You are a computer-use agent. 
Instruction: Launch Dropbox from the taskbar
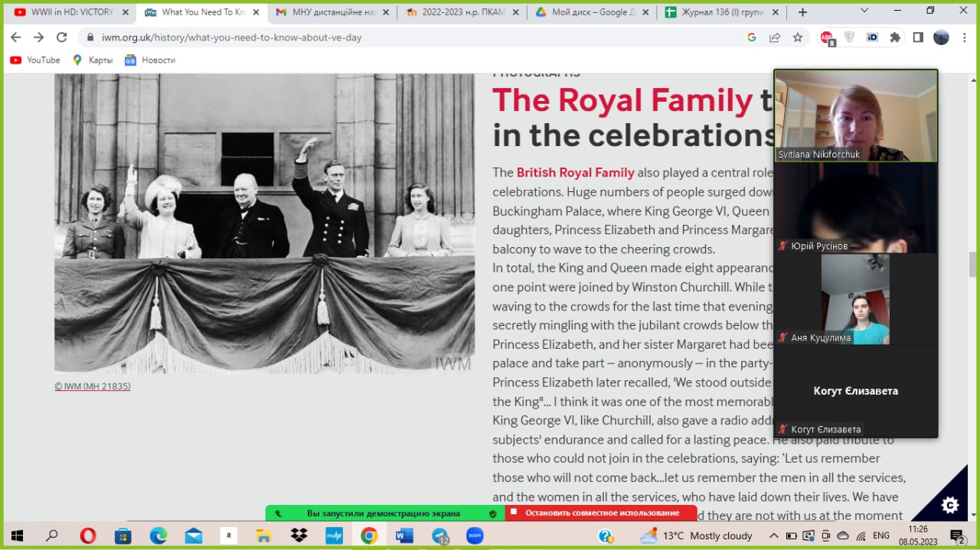click(x=299, y=535)
